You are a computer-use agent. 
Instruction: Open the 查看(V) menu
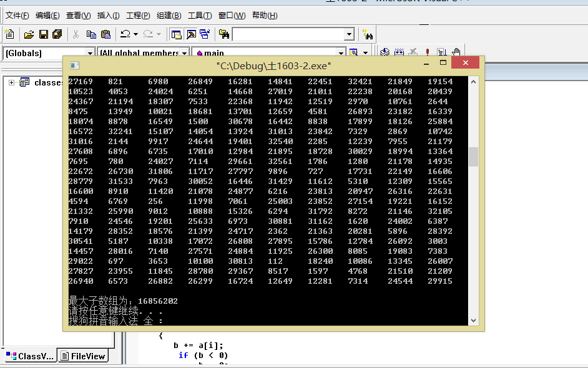(x=79, y=16)
